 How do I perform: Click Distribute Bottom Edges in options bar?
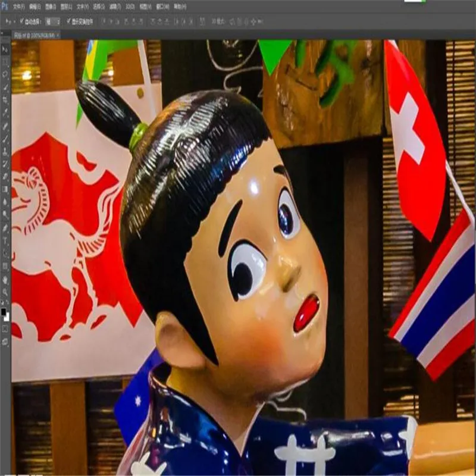167,21
